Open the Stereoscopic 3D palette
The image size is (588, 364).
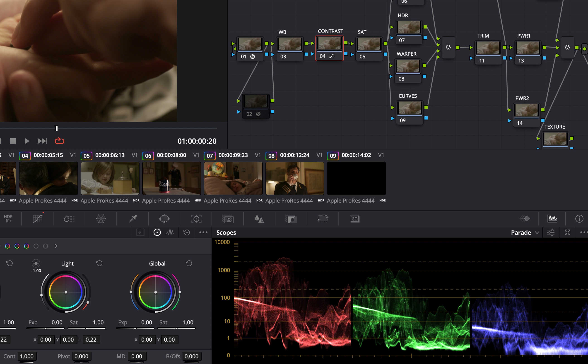pyautogui.click(x=354, y=219)
